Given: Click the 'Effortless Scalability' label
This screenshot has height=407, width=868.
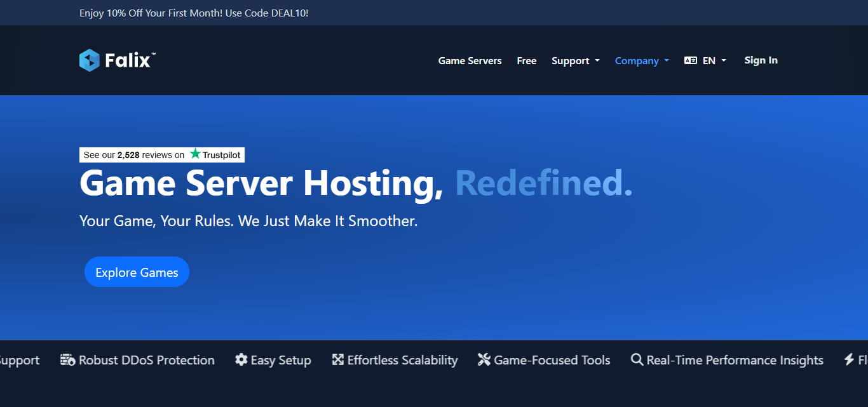Looking at the screenshot, I should click(403, 360).
